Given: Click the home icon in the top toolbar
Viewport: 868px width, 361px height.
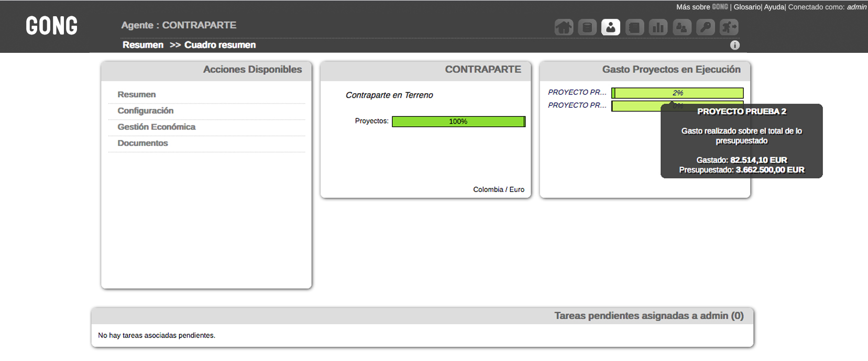Looking at the screenshot, I should pos(564,27).
